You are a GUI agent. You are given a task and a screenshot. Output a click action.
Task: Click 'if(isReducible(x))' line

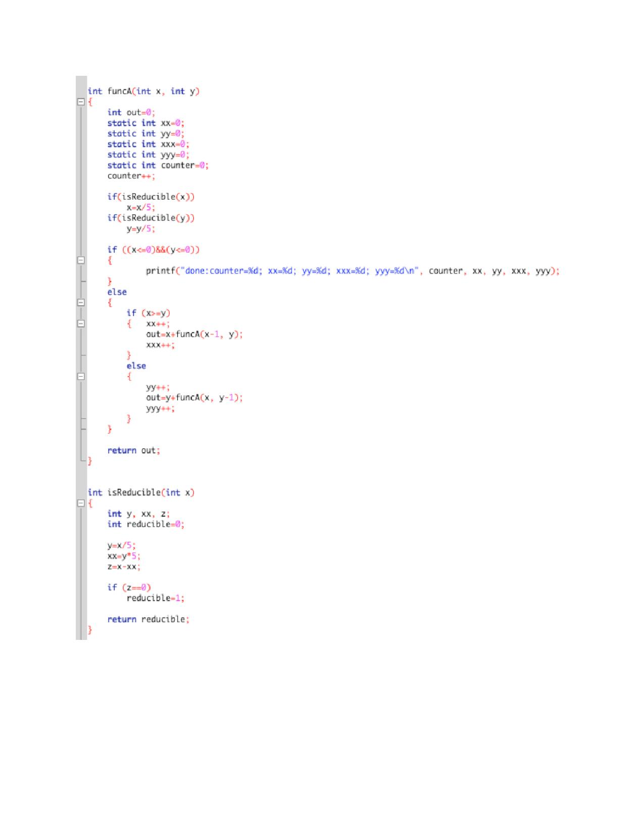[x=151, y=197]
